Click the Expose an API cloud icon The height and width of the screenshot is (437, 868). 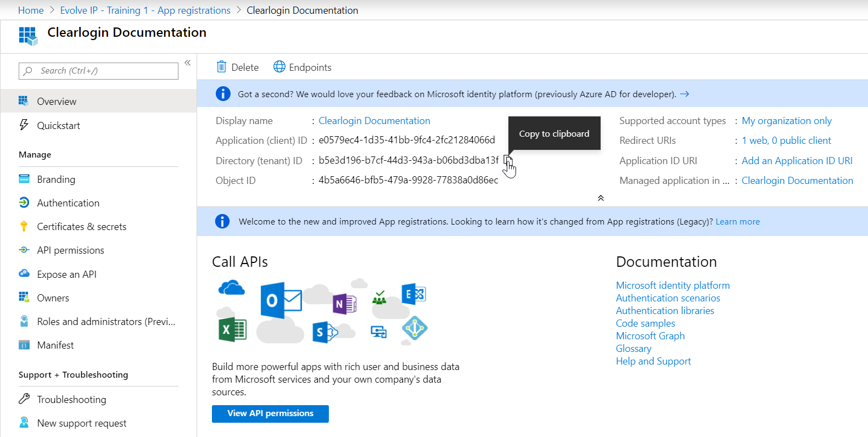(x=24, y=274)
